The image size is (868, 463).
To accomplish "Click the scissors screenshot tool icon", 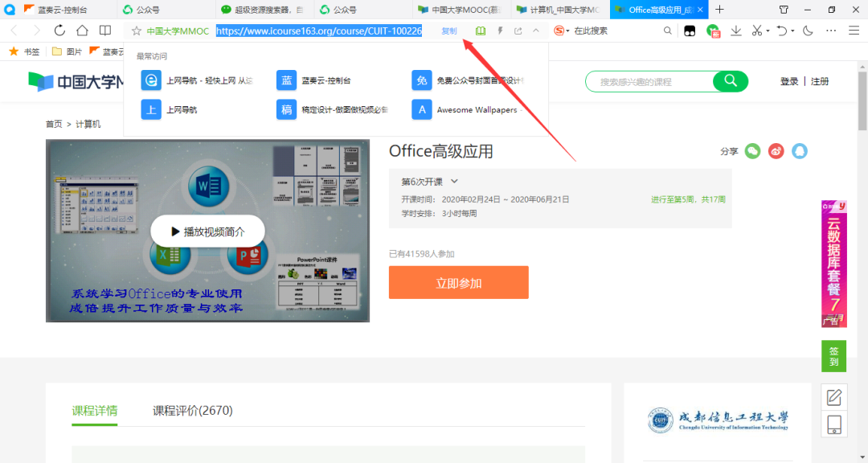I will point(757,31).
